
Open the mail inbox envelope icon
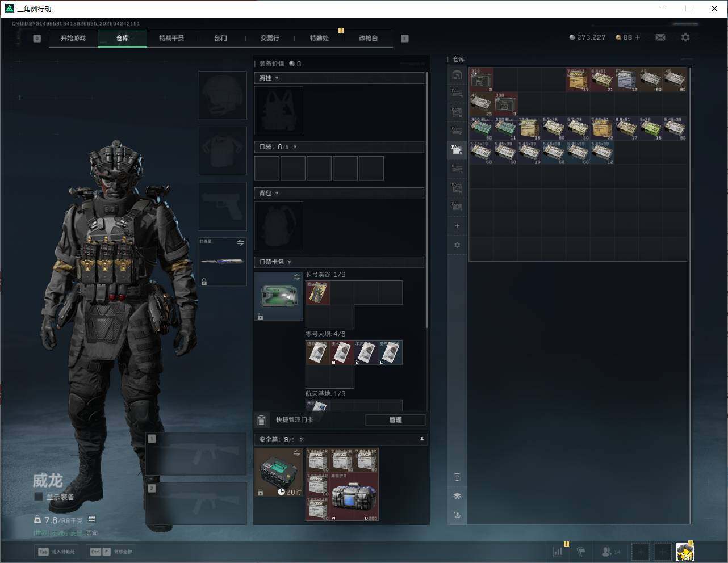tap(660, 37)
